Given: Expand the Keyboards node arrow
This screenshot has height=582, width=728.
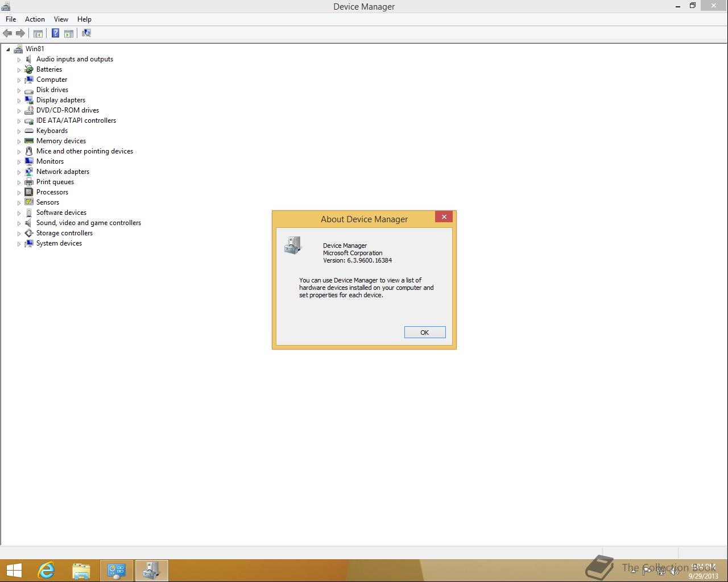Looking at the screenshot, I should point(19,131).
